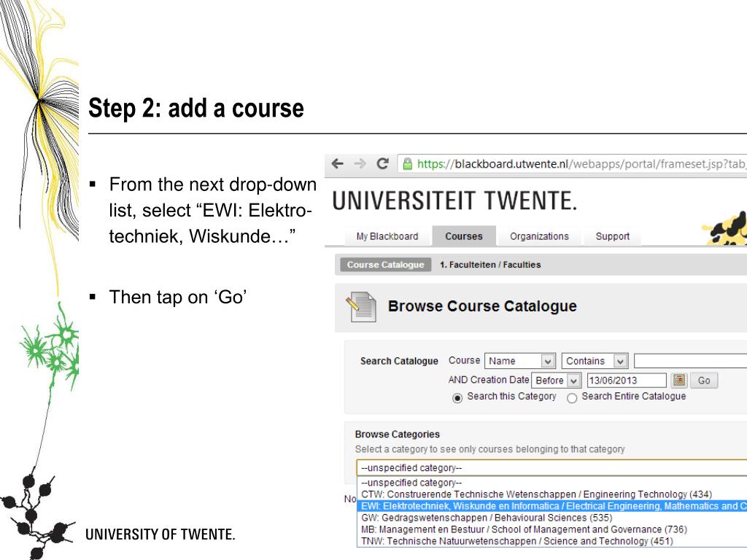The width and height of the screenshot is (747, 560).
Task: Switch to the My Blackboard tab
Action: (387, 236)
